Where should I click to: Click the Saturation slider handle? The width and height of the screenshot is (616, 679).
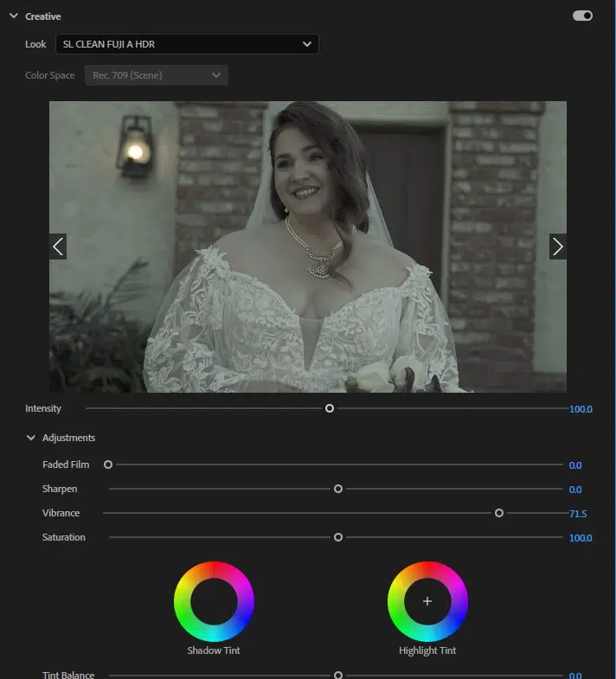[338, 537]
